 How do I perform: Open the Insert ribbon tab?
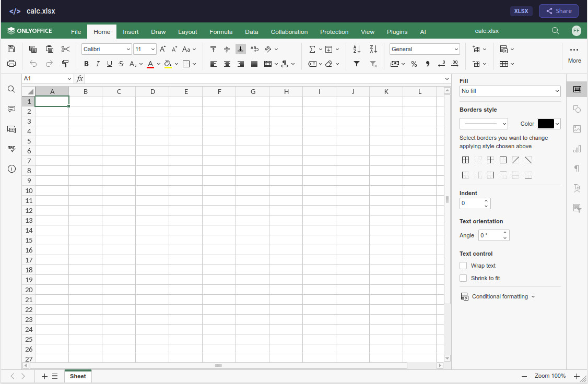click(x=131, y=32)
